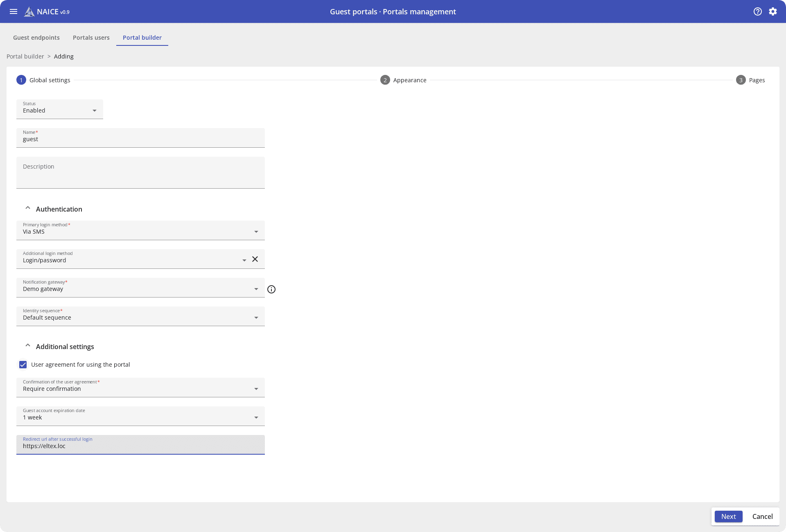Click step 3 Pages circle
The image size is (786, 532).
tap(741, 80)
